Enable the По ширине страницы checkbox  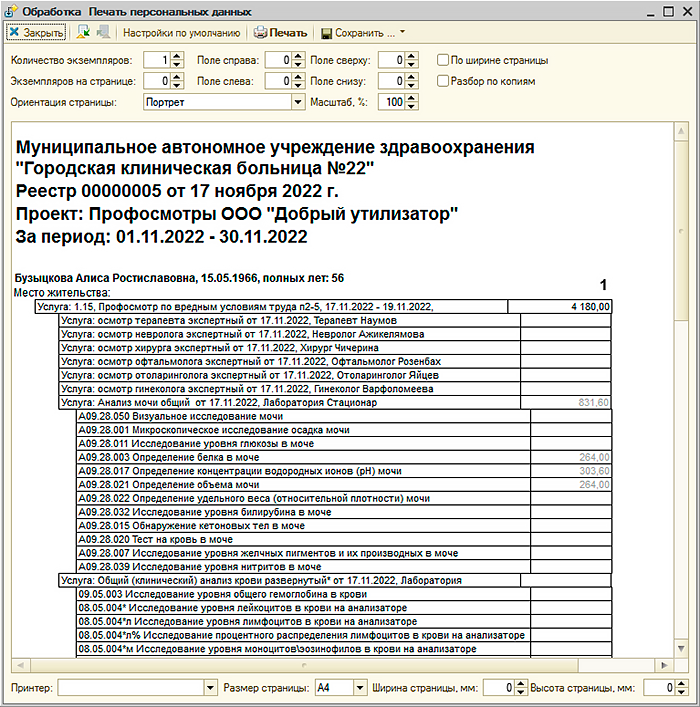442,59
